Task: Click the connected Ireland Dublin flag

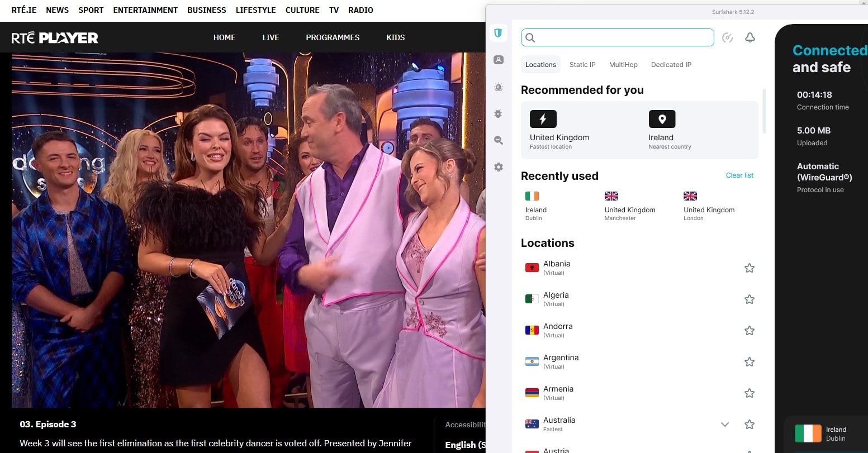Action: pyautogui.click(x=808, y=433)
